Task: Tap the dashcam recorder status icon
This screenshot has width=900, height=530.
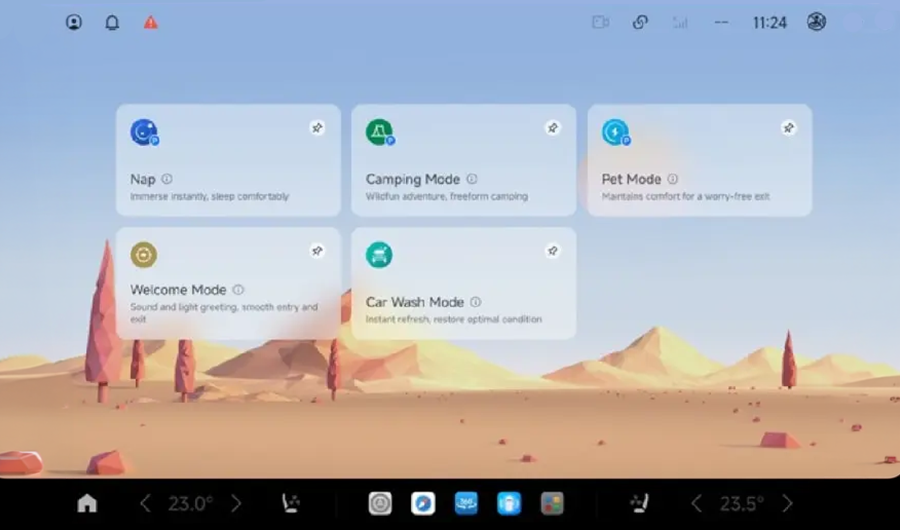Action: (600, 22)
